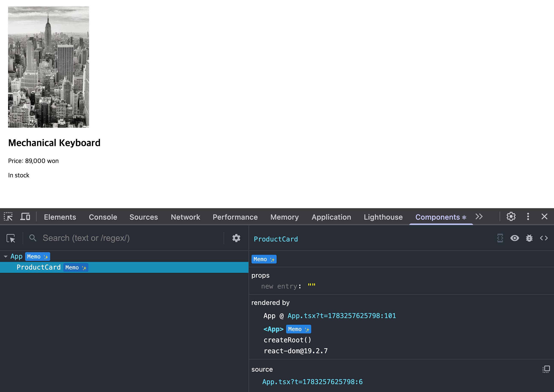Screen dimensions: 554x392
Task: Copy source location icon
Action: pos(546,369)
